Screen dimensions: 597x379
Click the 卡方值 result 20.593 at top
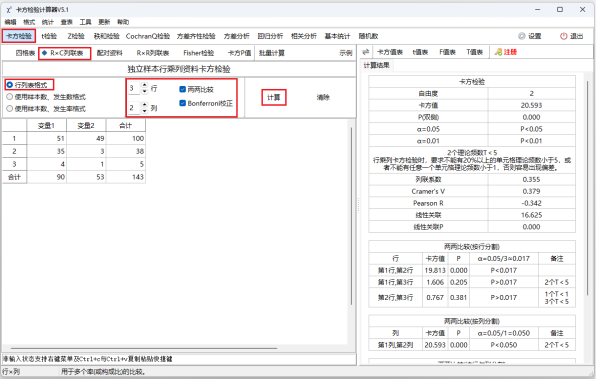[531, 105]
